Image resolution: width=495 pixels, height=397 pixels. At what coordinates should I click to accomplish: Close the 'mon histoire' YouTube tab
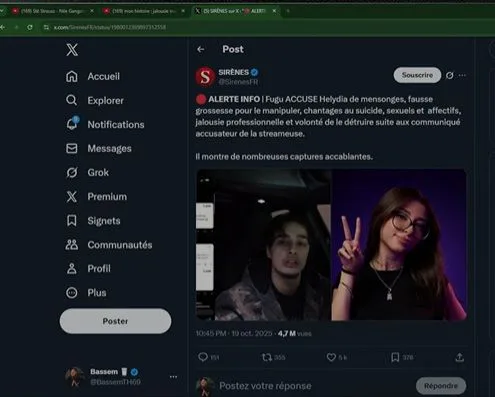coord(183,11)
